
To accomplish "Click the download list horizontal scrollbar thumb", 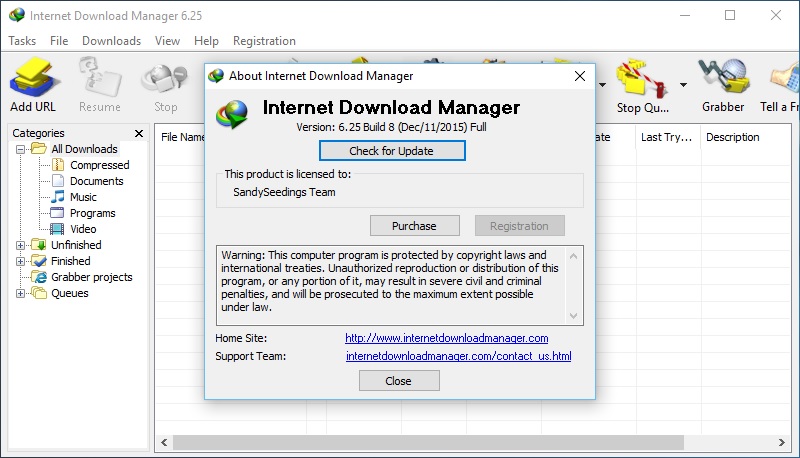I will pos(428,442).
